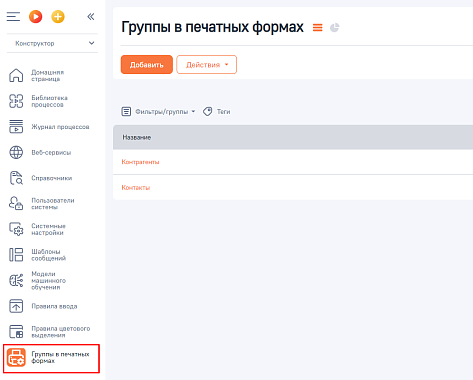The image size is (473, 380).
Task: Open the Справочники icon
Action: click(16, 178)
